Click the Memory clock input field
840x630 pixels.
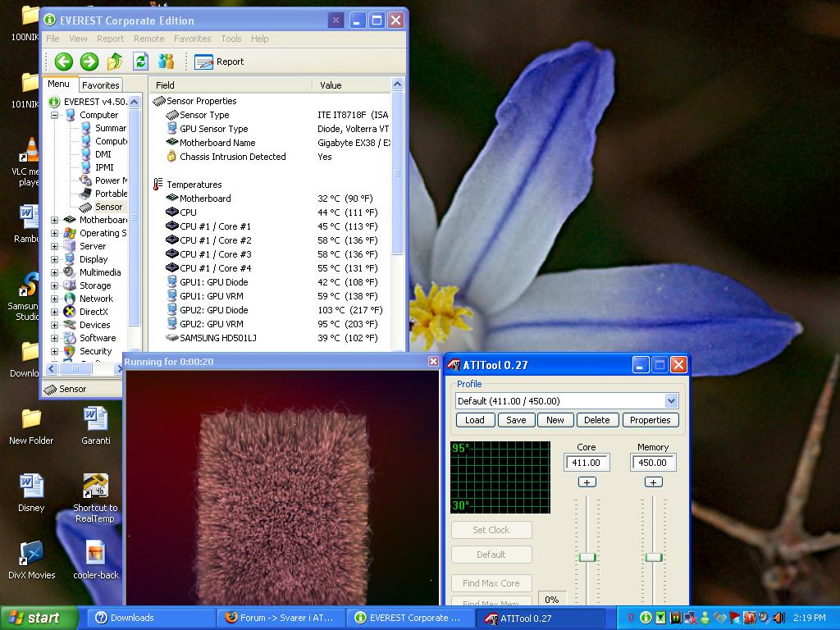pos(653,463)
